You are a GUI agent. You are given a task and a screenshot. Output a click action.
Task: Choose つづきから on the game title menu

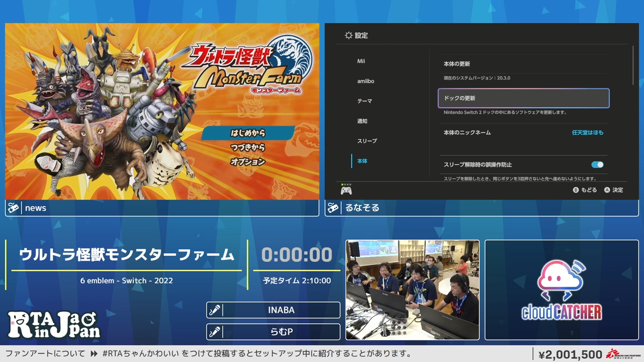(248, 147)
